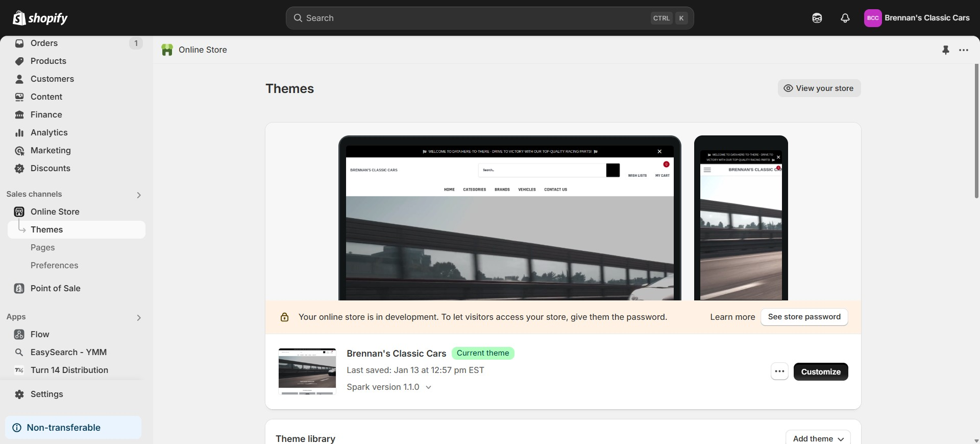Screen dimensions: 980x444
Task: Open Settings in the sidebar
Action: pos(46,394)
